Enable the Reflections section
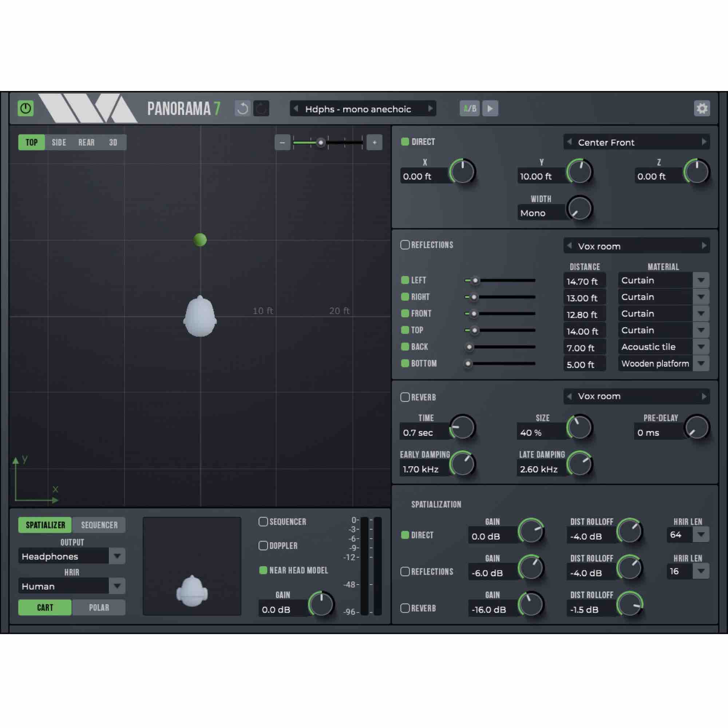 click(405, 245)
